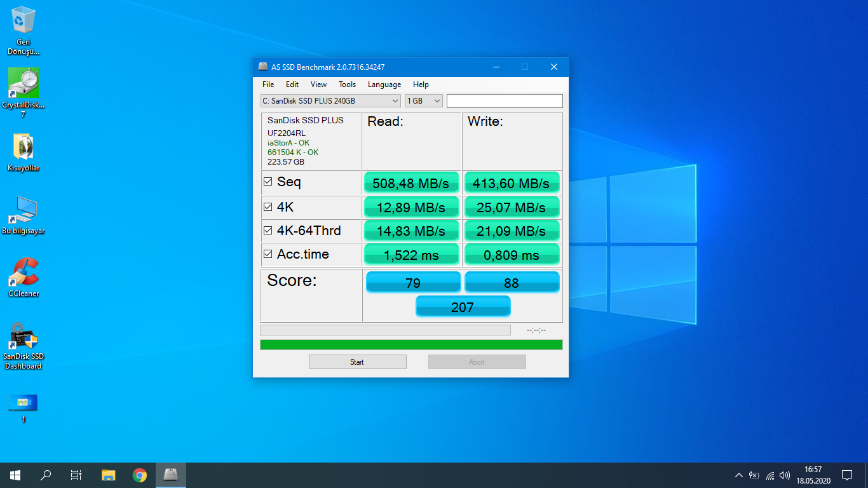Open the 1 GB test size dropdown
The width and height of the screenshot is (868, 488).
click(x=424, y=101)
